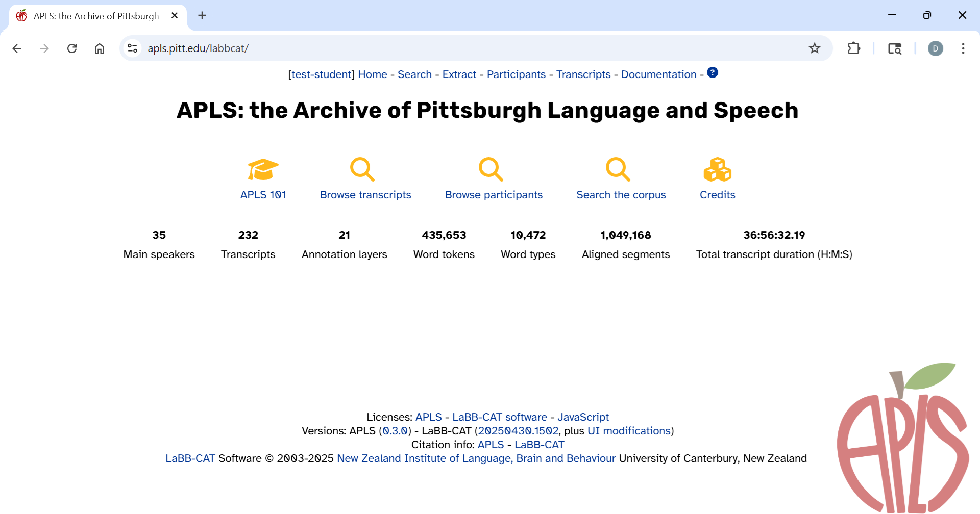Screen dimensions: 980x514
Task: Reload the page with the refresh icon
Action: (72, 48)
